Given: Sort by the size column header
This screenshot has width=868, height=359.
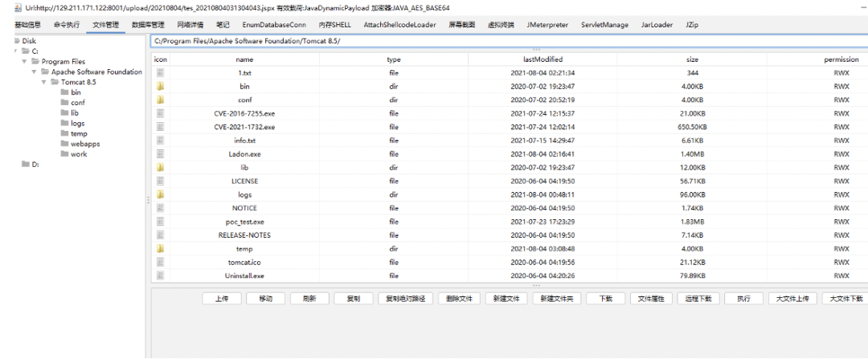Looking at the screenshot, I should [x=692, y=59].
